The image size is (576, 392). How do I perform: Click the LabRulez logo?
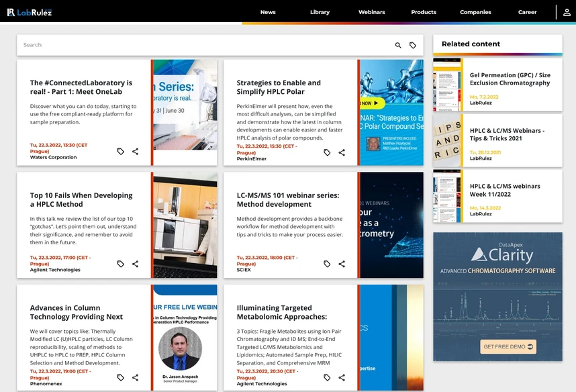click(x=30, y=12)
